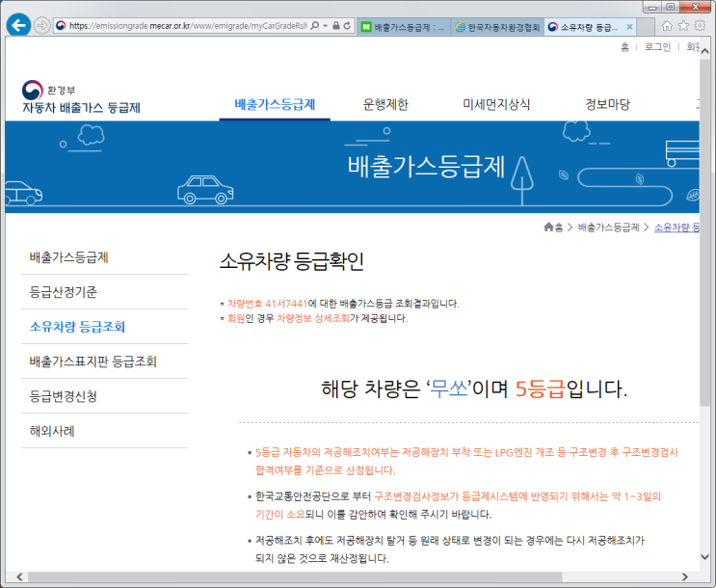
Task: Click the browser Forward arrow button
Action: click(x=42, y=26)
